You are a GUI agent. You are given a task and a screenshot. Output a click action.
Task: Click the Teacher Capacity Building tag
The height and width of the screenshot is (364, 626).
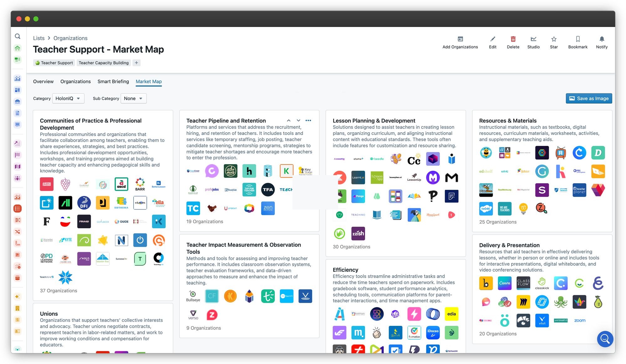point(104,63)
